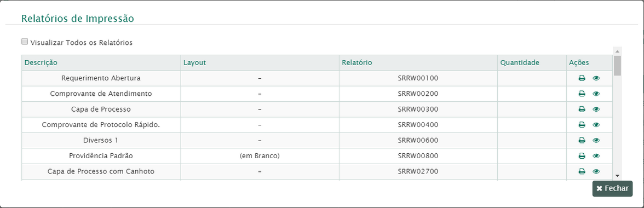644x208 pixels.
Task: Click the scrollbar up arrow of the table
Action: point(617,51)
